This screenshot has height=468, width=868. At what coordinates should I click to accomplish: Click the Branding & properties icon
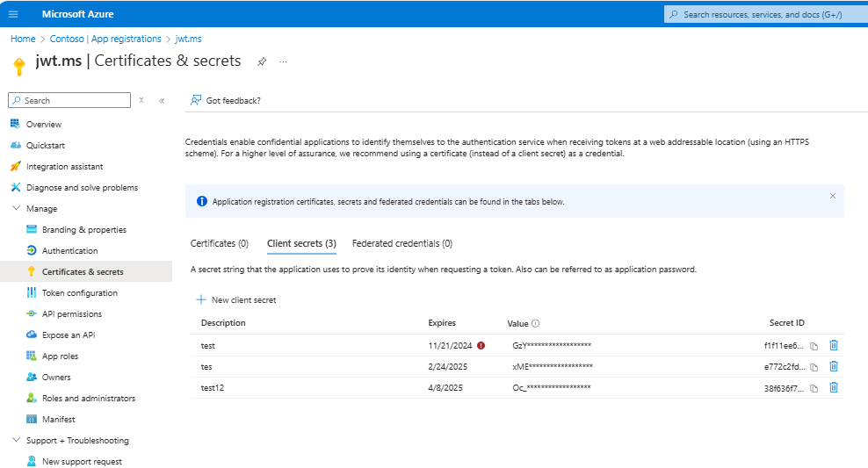coord(32,229)
